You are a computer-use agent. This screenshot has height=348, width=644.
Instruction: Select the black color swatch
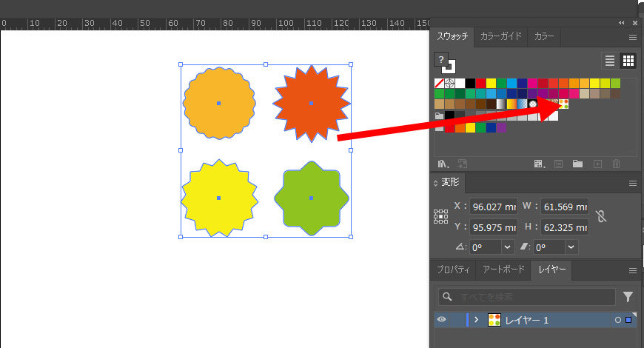pyautogui.click(x=470, y=83)
